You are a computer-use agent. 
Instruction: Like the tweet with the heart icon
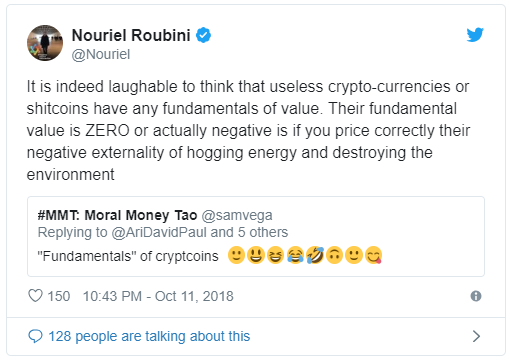click(x=35, y=296)
